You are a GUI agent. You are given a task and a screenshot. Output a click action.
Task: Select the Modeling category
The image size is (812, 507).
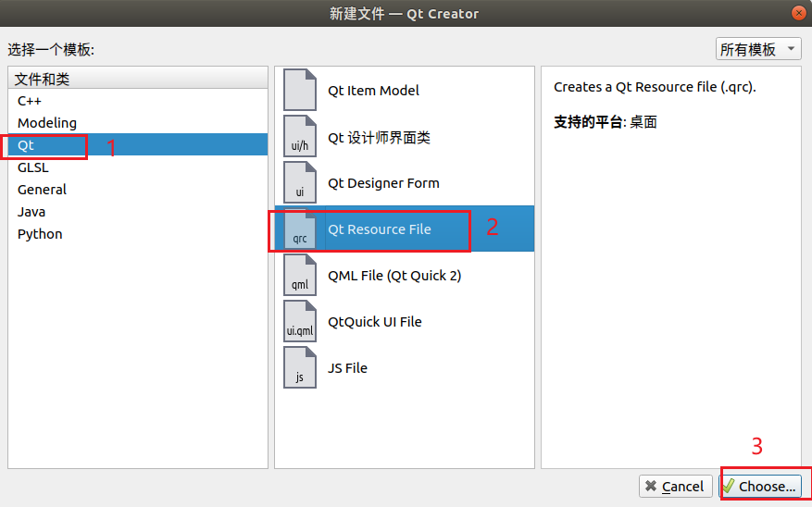pos(138,123)
